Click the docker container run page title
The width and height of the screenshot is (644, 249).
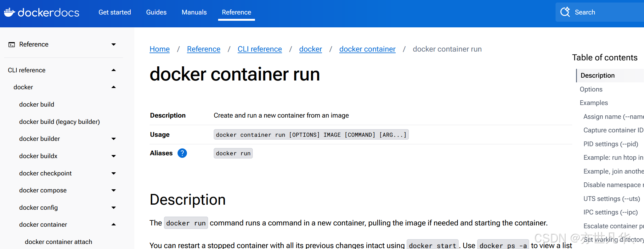(235, 74)
